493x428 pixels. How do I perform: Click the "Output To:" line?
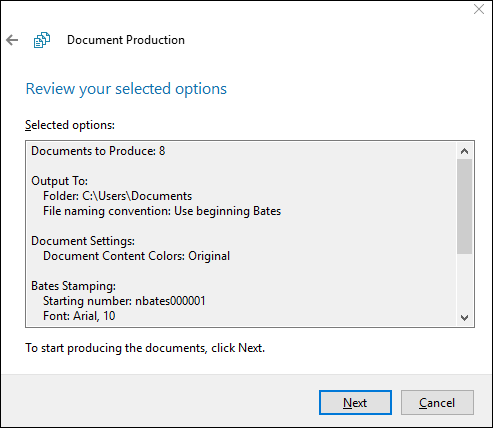[60, 181]
